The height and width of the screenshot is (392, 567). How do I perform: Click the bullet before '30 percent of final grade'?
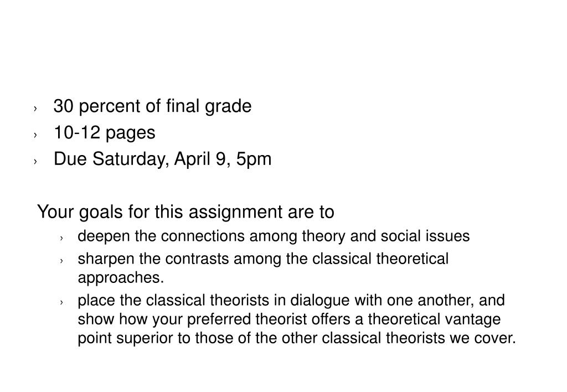35,108
